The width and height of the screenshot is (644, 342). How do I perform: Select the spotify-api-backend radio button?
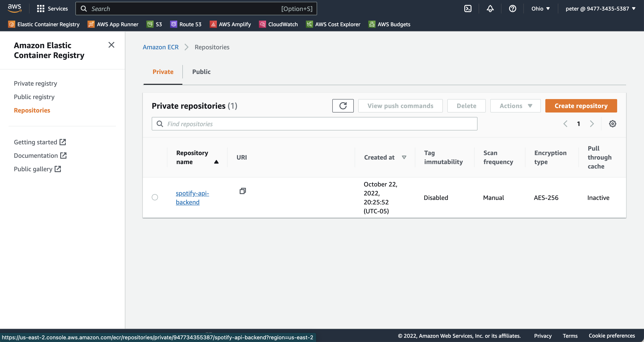tap(155, 197)
